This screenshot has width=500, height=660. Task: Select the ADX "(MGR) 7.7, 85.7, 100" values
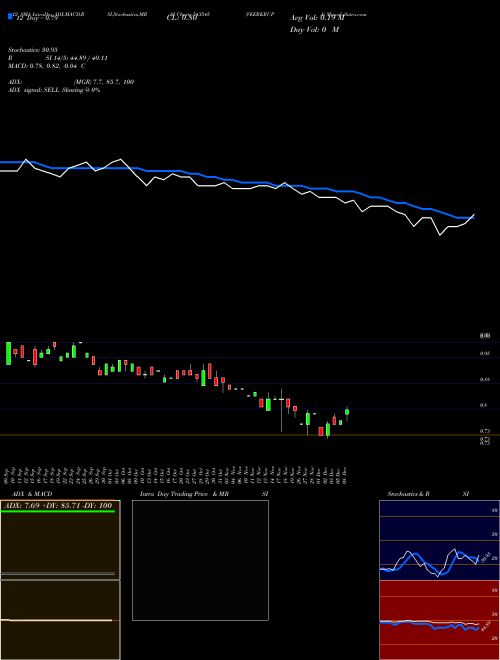(104, 82)
